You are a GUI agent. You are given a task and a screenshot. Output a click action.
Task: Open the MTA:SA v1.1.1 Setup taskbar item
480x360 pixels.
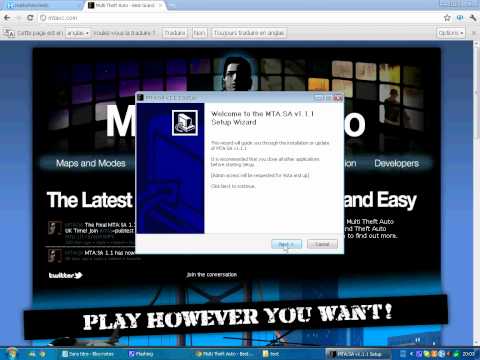pos(358,354)
